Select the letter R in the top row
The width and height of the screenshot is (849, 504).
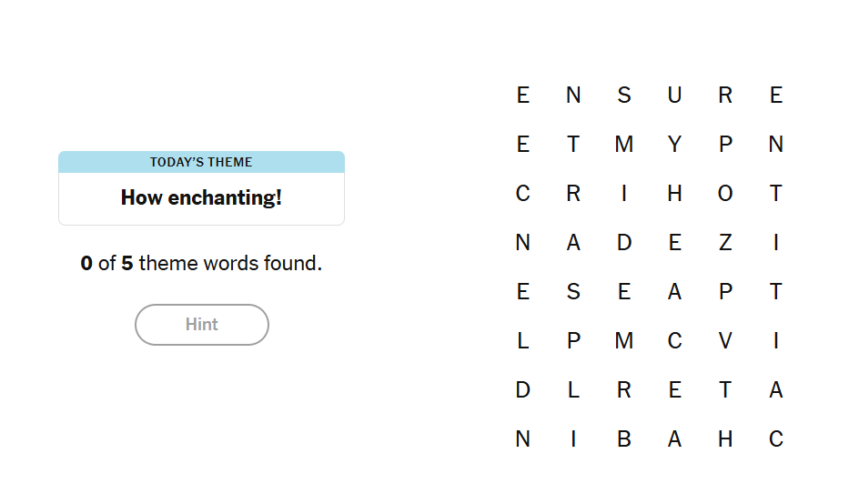coord(725,96)
